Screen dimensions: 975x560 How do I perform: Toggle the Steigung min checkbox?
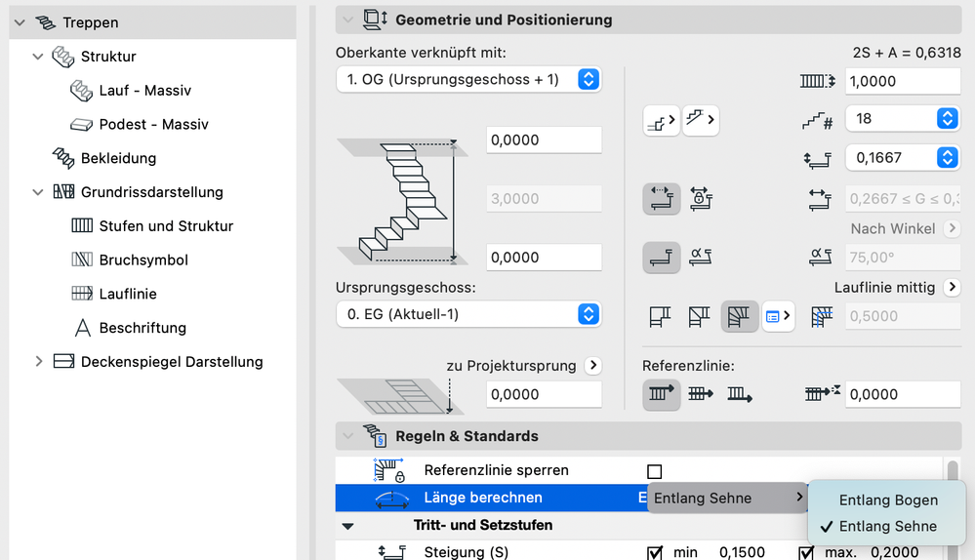[x=655, y=552]
